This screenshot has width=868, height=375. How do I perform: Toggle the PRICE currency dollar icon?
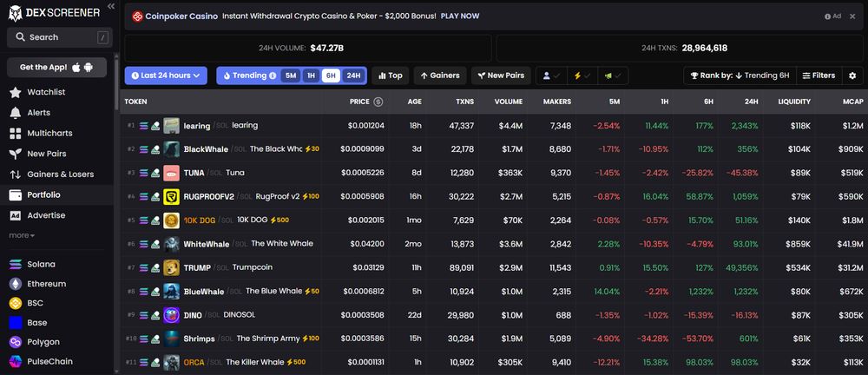378,102
